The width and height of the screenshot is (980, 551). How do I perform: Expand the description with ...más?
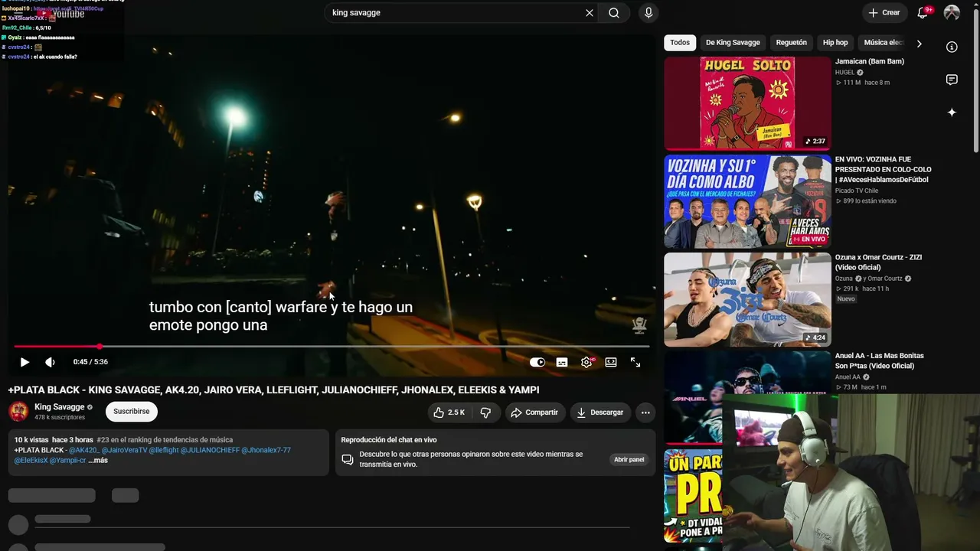[98, 461]
